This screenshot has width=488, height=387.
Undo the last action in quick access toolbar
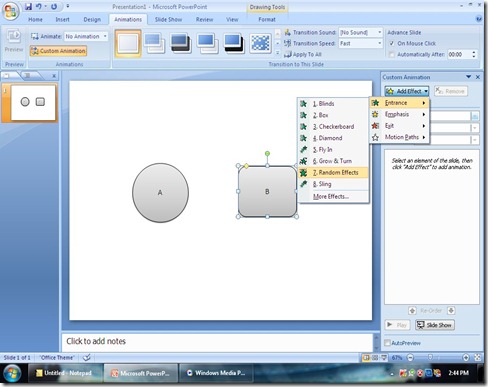tap(39, 6)
